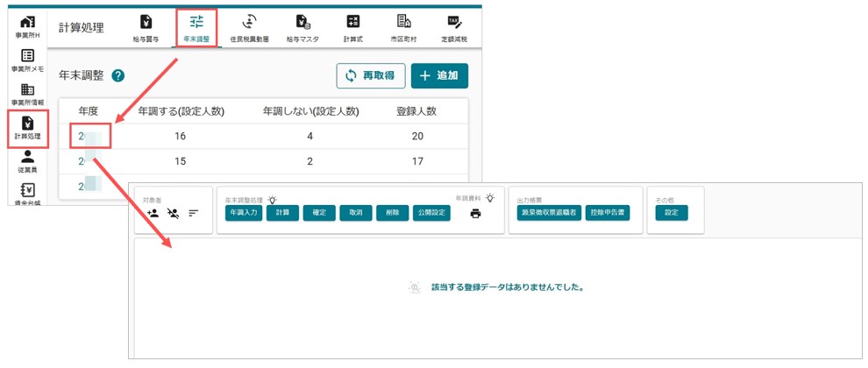Click the lightbulb hint beside 年調資料
The width and height of the screenshot is (868, 368).
coord(491,197)
